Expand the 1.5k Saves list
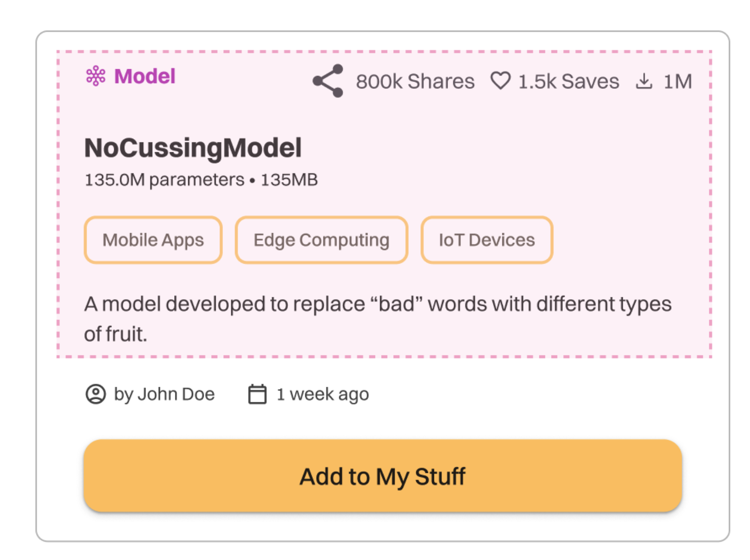The image size is (750, 560). [567, 81]
